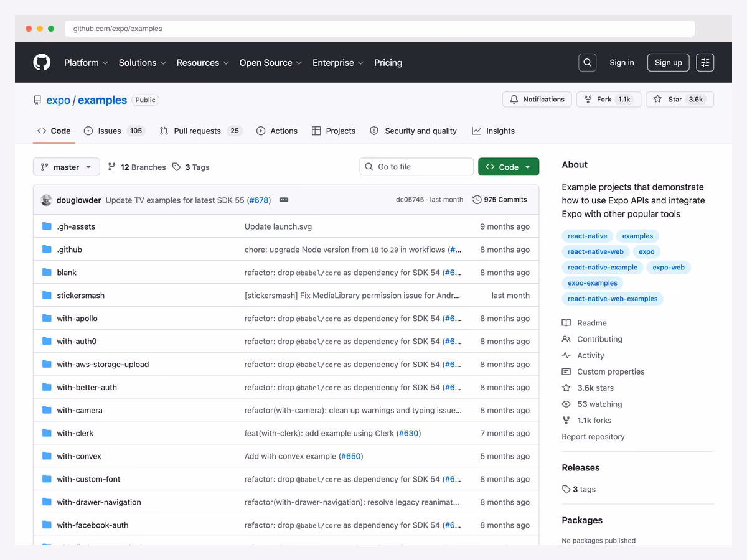Click the Activity pulse icon
747x560 pixels.
coord(566,355)
